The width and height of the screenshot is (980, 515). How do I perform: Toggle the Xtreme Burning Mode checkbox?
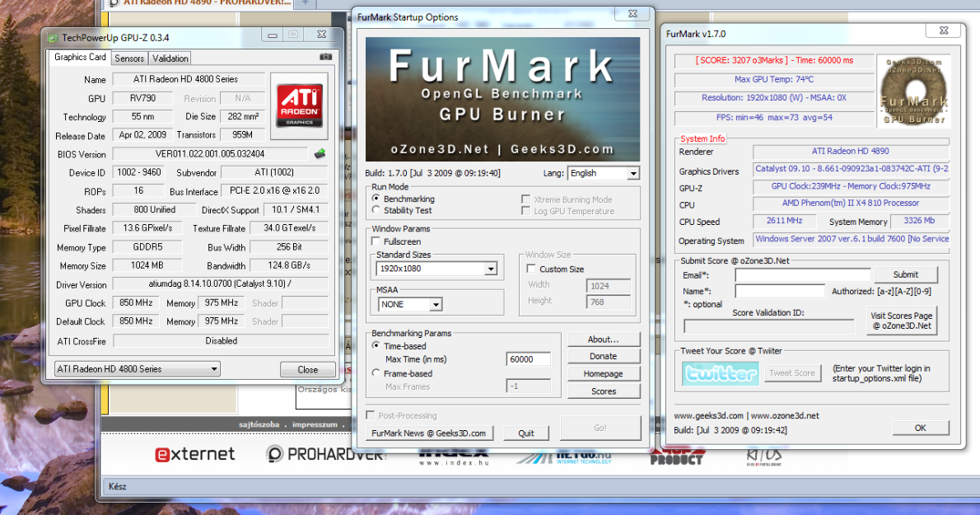click(525, 199)
